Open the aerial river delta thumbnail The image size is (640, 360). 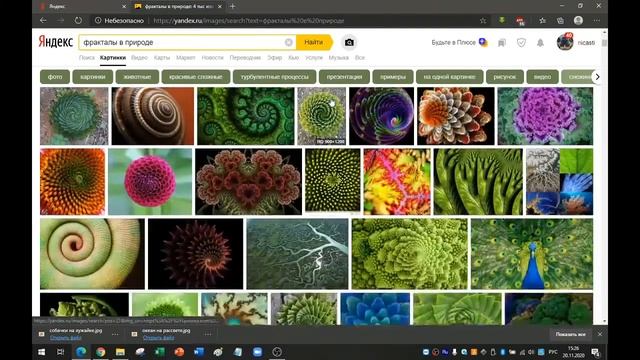(297, 254)
